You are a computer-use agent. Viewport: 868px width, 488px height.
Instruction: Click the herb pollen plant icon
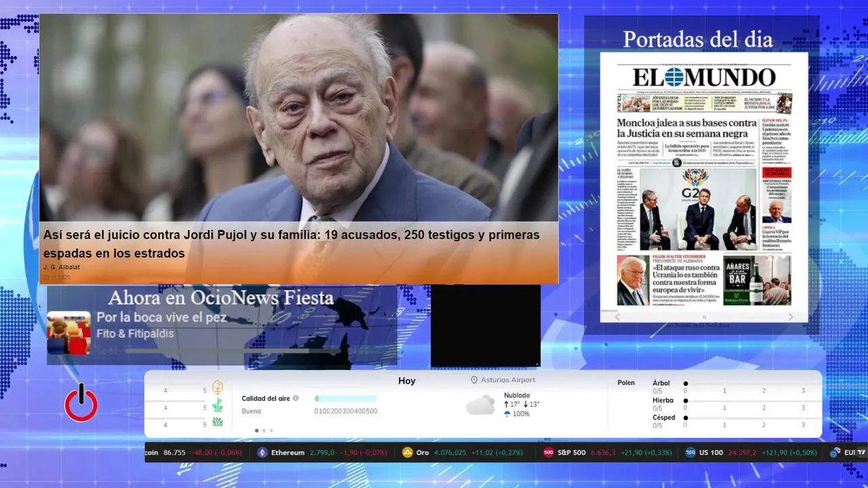(218, 405)
